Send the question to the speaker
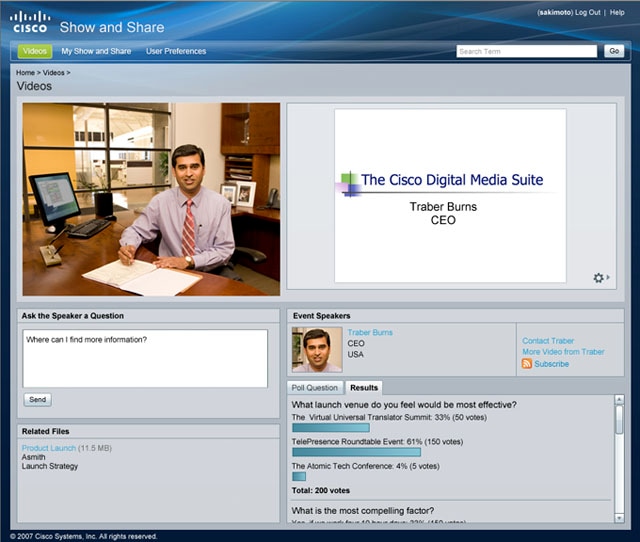Viewport: 640px width, 542px height. pos(38,400)
